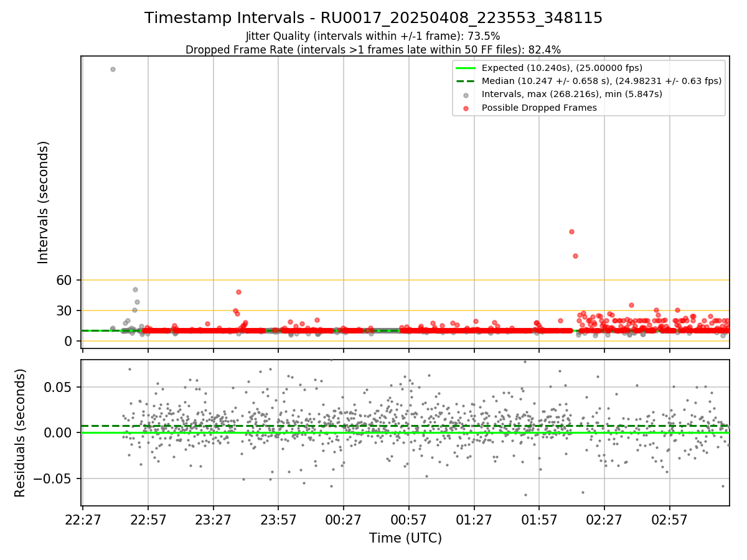Click the 60 tick label on intervals axis
Viewport: 747px width, 560px height.
tap(65, 280)
